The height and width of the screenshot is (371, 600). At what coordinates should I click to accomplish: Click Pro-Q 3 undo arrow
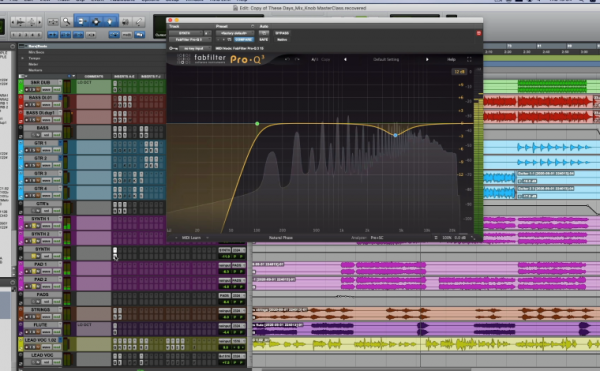(x=287, y=59)
